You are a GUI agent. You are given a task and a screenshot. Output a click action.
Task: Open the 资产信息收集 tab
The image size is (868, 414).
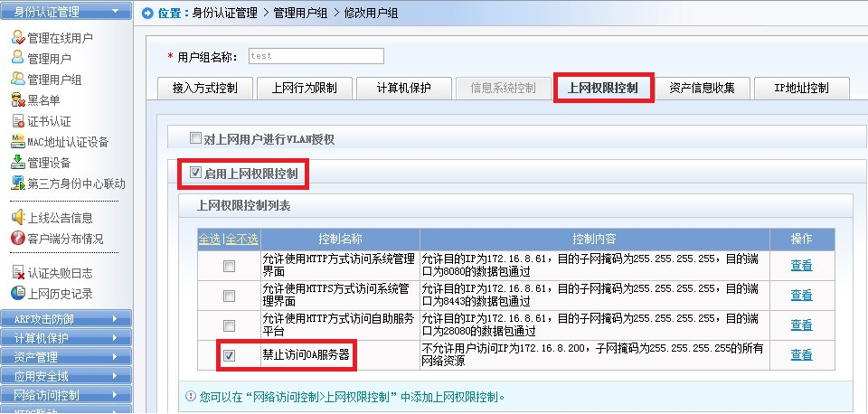click(x=702, y=88)
